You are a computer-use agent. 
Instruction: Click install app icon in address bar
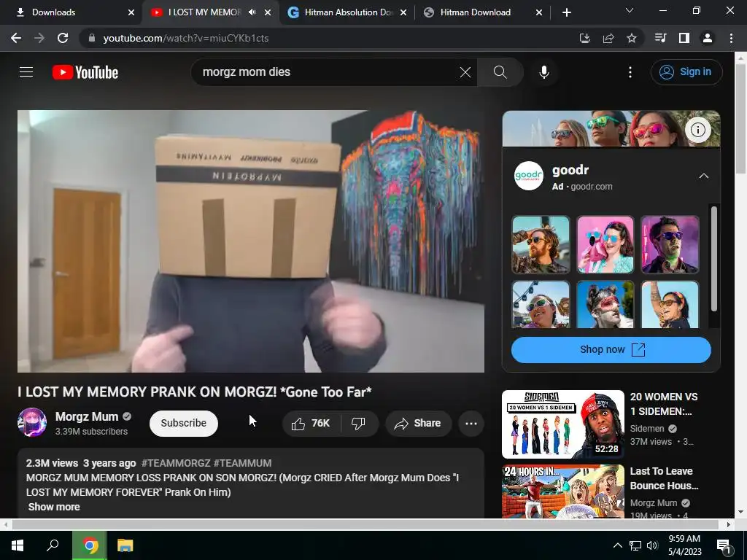[584, 38]
